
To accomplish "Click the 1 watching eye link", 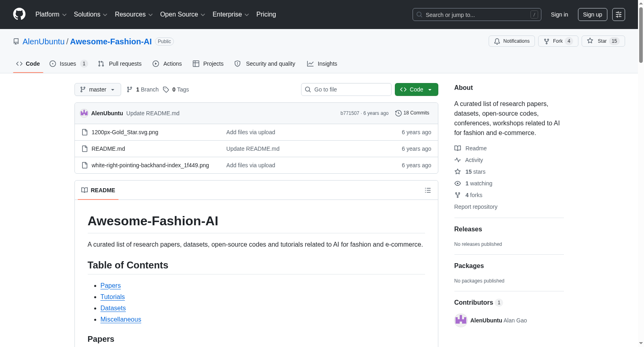I will (x=473, y=183).
